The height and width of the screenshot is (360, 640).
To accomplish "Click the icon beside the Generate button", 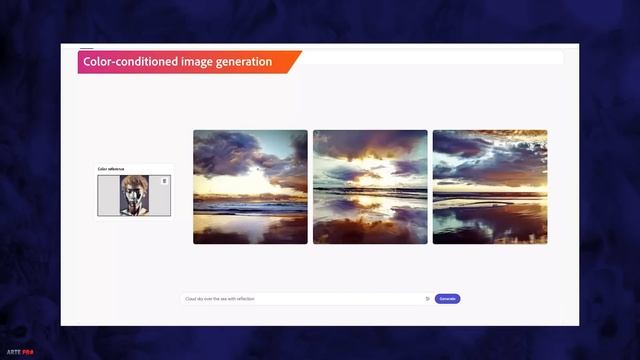I will coord(427,299).
